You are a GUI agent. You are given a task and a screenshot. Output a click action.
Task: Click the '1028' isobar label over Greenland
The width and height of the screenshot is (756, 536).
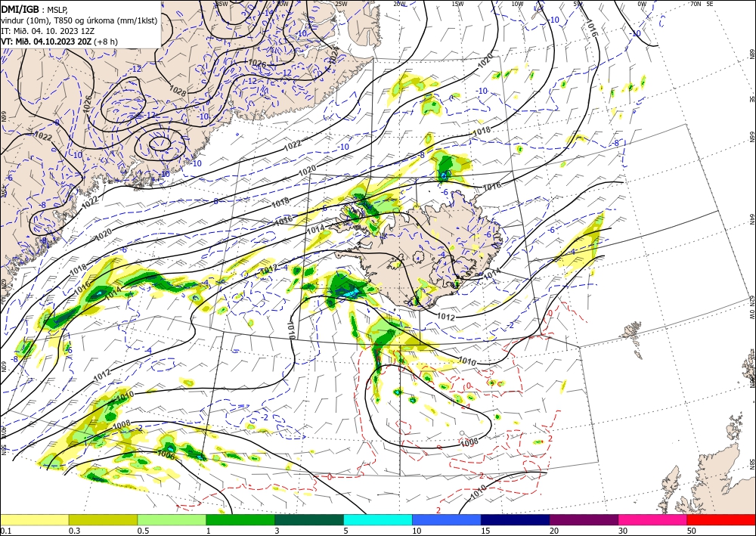coord(178,90)
